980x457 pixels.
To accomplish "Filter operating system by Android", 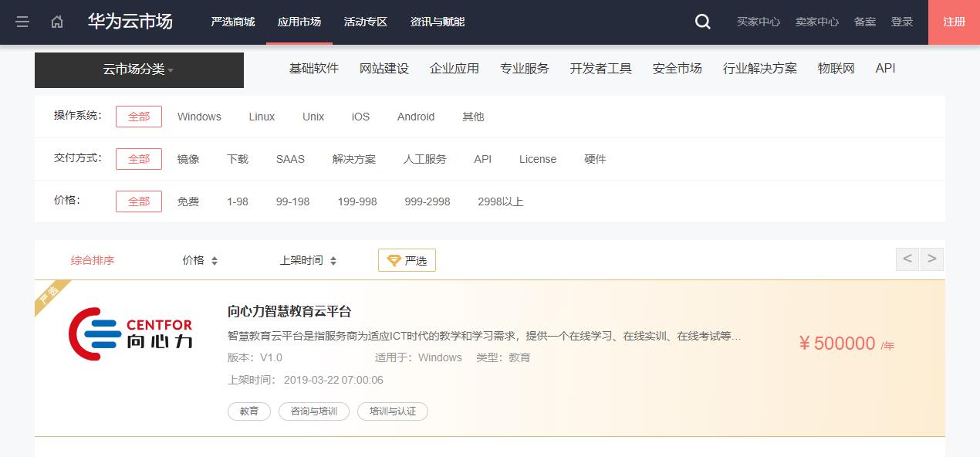I will pyautogui.click(x=416, y=117).
